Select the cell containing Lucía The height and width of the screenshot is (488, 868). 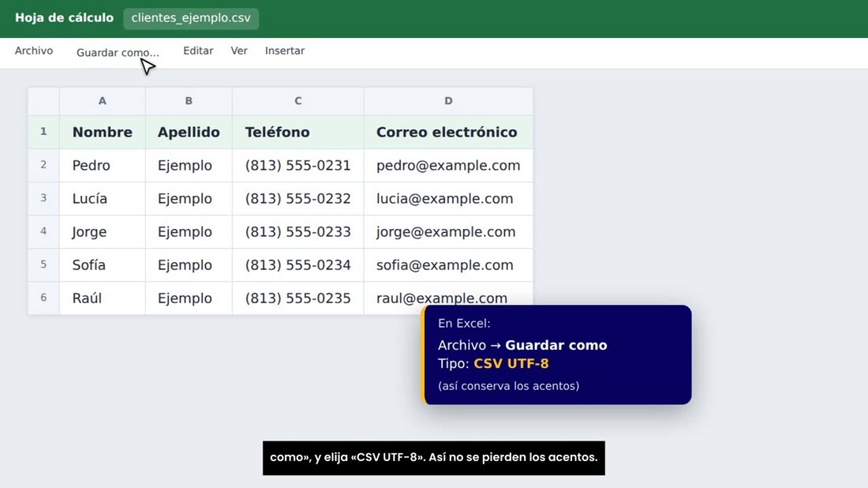click(103, 198)
